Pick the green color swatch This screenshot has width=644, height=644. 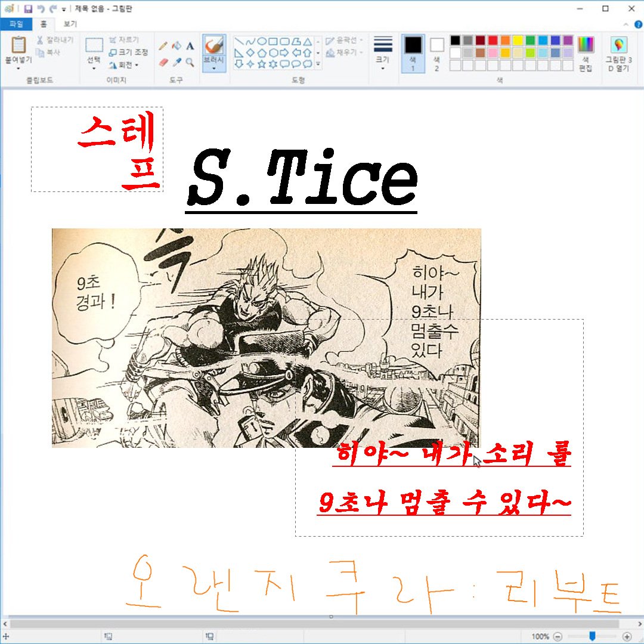coord(530,41)
